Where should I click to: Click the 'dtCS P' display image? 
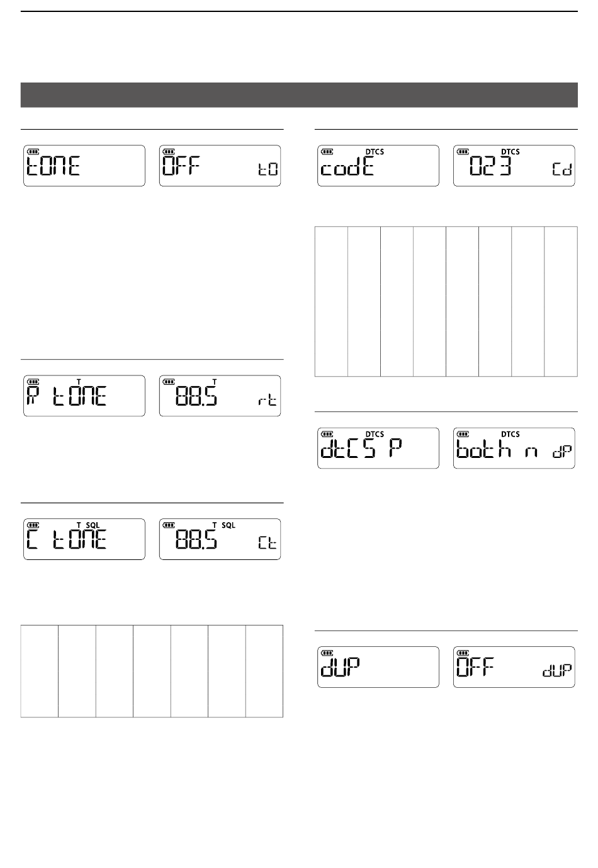378,448
